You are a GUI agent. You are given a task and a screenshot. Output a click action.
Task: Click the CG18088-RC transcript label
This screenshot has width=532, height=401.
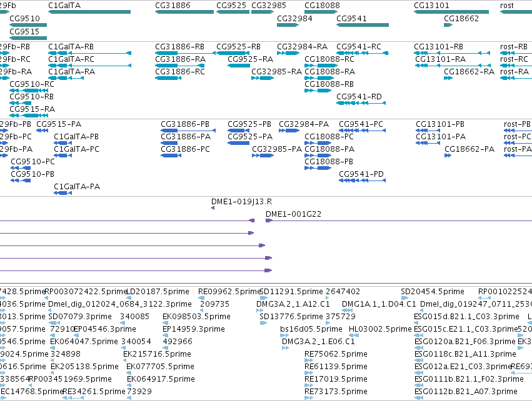[329, 59]
